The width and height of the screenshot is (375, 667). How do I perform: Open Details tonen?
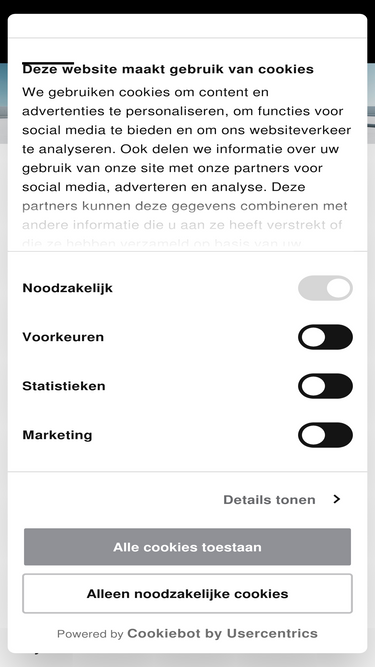[x=269, y=499]
